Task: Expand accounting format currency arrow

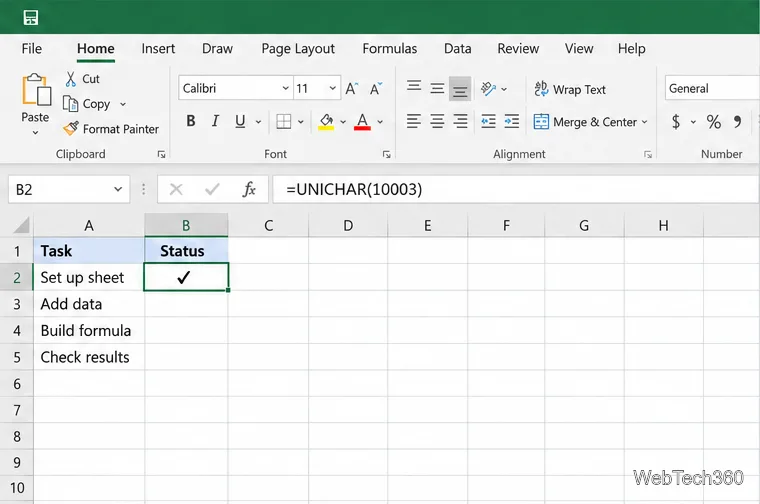Action: (693, 122)
